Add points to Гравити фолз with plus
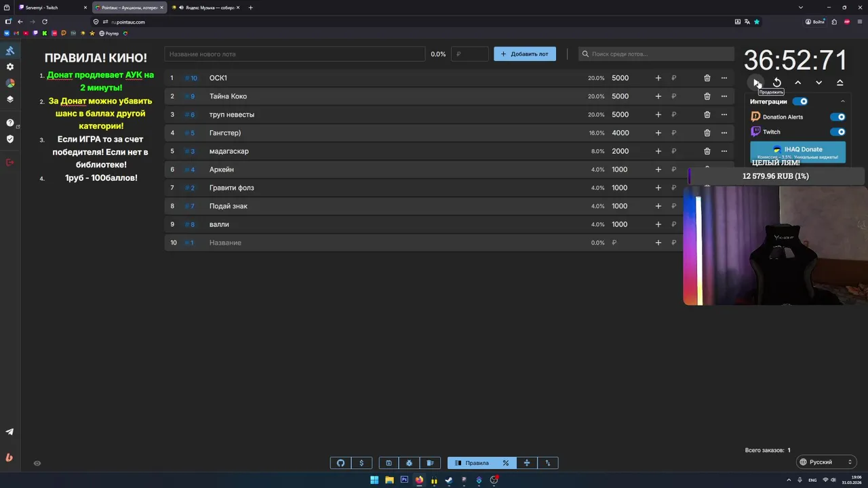Image resolution: width=868 pixels, height=488 pixels. click(658, 188)
